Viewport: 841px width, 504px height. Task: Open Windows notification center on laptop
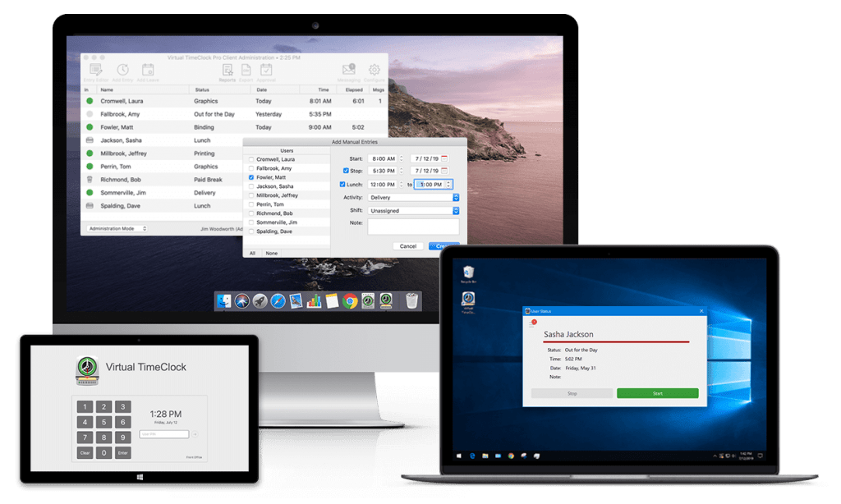pos(761,456)
